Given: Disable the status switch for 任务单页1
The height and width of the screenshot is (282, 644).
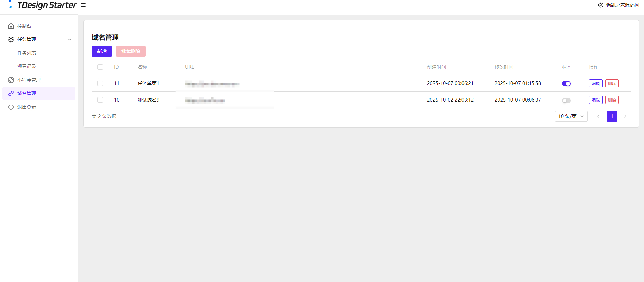Looking at the screenshot, I should click(566, 84).
